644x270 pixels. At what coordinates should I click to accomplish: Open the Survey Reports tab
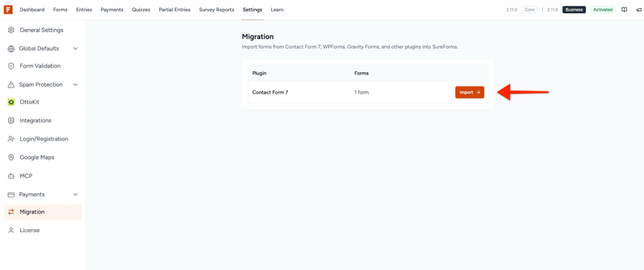(216, 9)
